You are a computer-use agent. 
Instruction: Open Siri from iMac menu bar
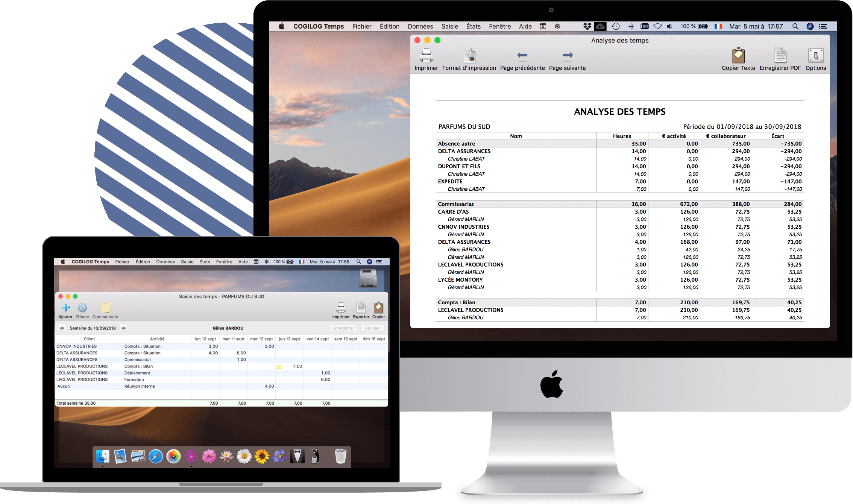click(x=810, y=26)
